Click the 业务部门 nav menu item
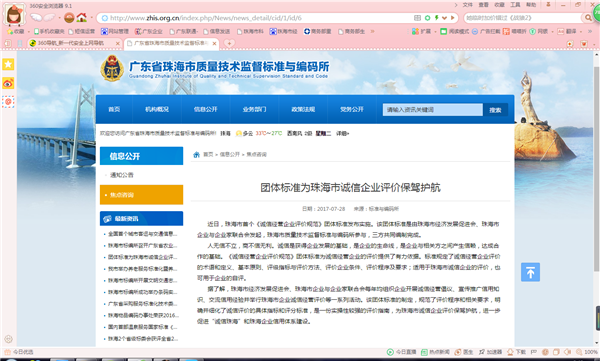The height and width of the screenshot is (361, 600). (x=254, y=109)
